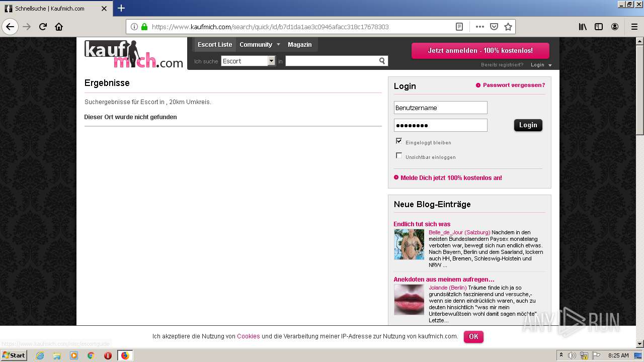Enable Unsichtbar einloggen checkbox
Viewport: 644px width, 362px height.
coord(399,155)
